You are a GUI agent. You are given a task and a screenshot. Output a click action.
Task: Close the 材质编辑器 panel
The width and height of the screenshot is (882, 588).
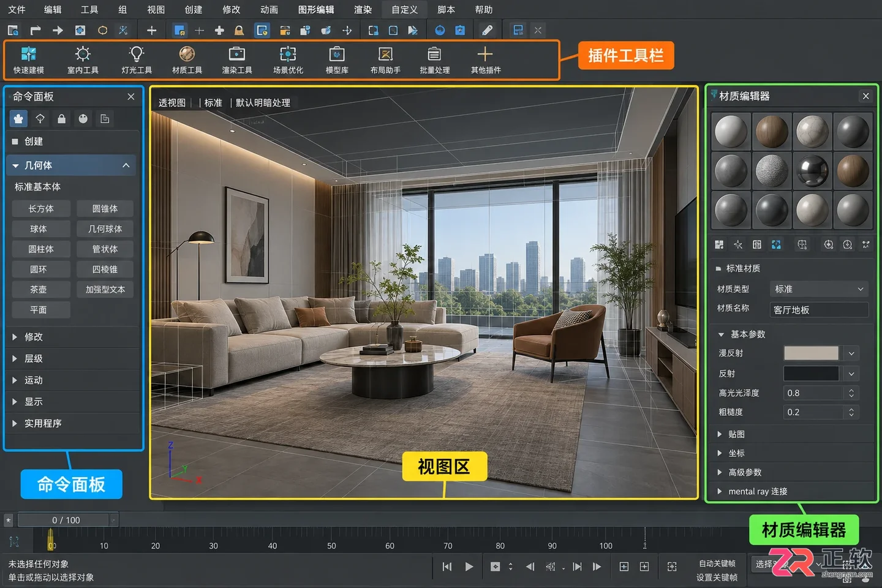coord(865,96)
